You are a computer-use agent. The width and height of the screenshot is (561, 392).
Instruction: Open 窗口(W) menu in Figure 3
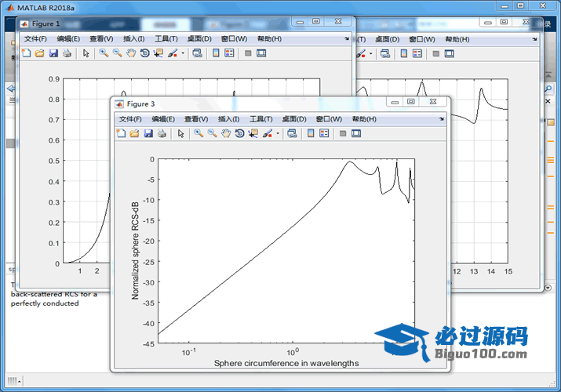click(x=329, y=119)
